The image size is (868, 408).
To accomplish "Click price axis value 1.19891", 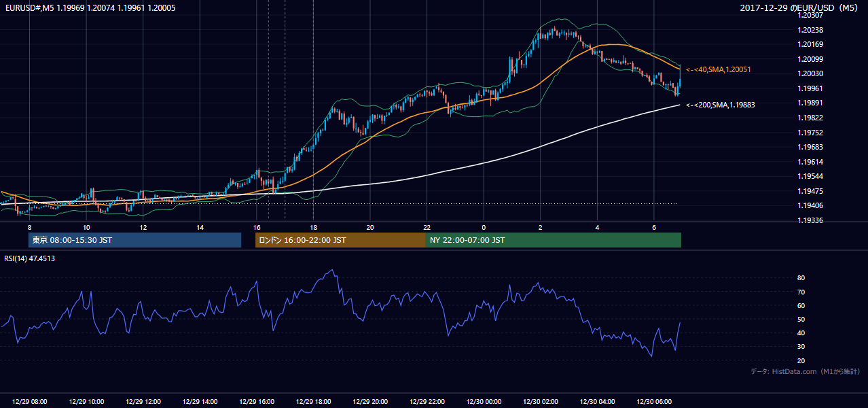I will click(x=810, y=103).
